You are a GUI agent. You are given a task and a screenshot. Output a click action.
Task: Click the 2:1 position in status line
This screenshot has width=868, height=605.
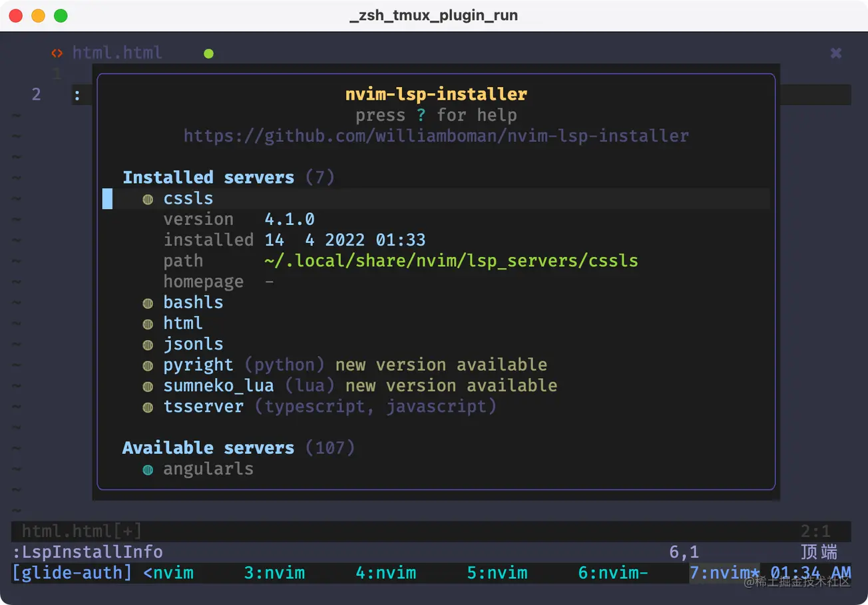pyautogui.click(x=815, y=531)
